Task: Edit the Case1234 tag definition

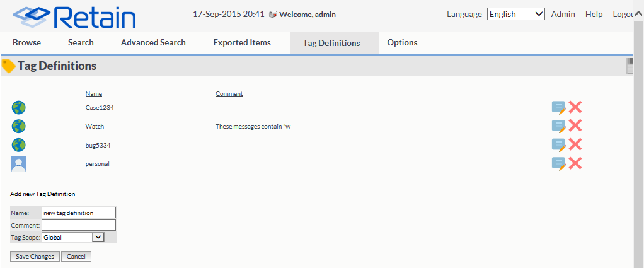Action: [x=558, y=108]
